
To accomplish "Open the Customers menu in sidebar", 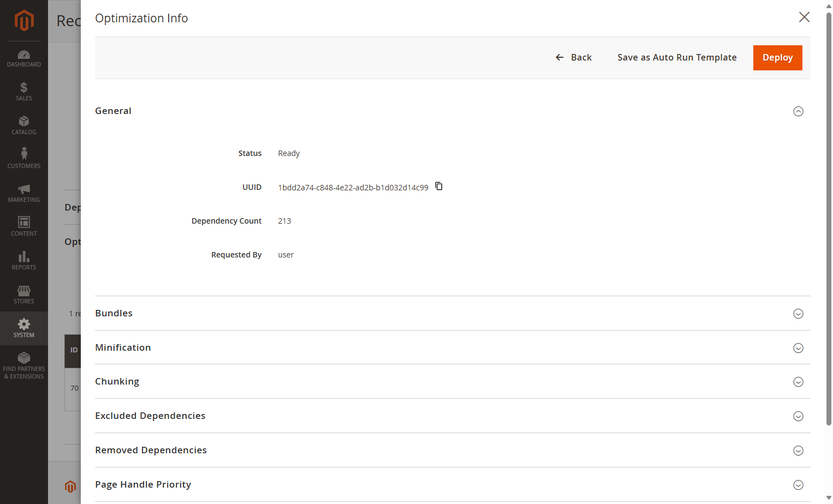I will (x=24, y=159).
